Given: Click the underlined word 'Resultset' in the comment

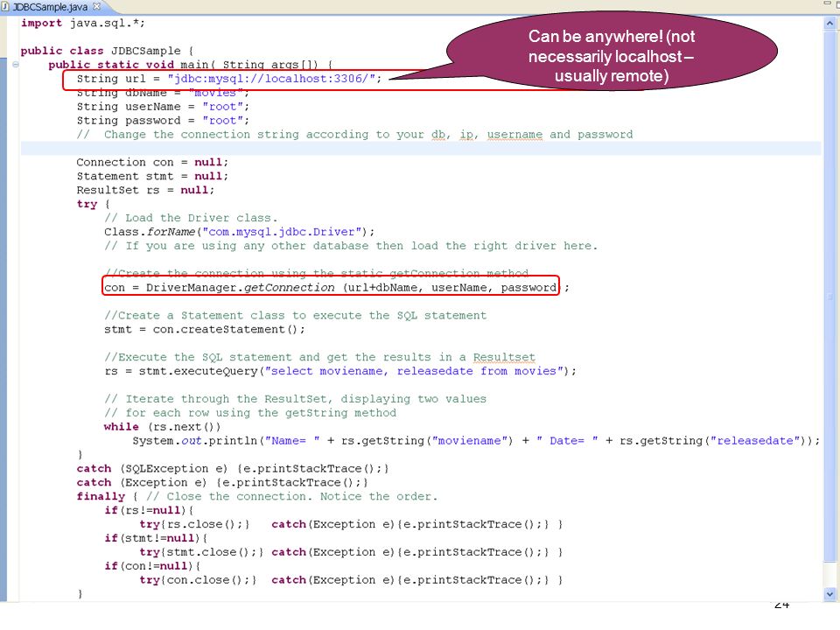Looking at the screenshot, I should click(x=504, y=357).
